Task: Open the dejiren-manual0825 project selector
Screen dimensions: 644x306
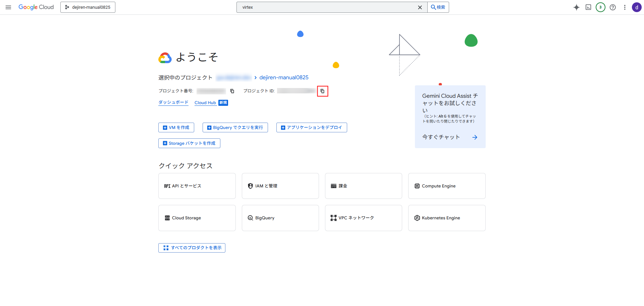Action: point(88,7)
